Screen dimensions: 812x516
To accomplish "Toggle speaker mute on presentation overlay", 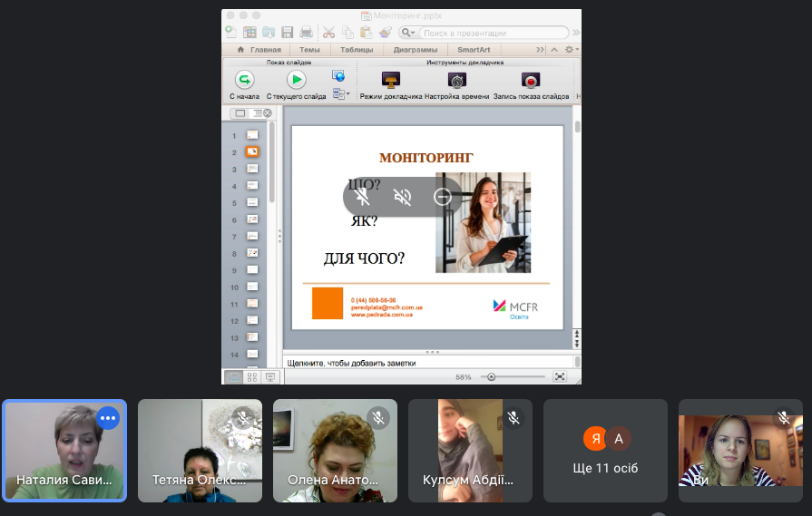I will tap(403, 197).
